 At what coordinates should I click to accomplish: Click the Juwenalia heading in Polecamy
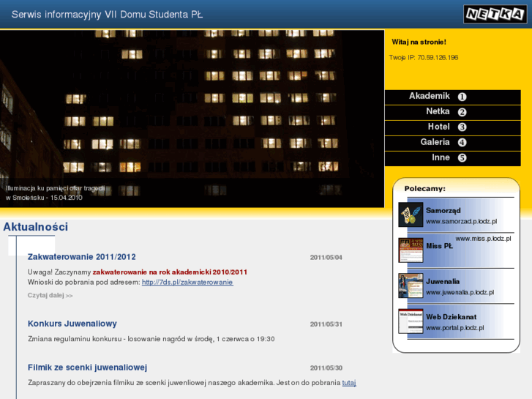pyautogui.click(x=443, y=282)
